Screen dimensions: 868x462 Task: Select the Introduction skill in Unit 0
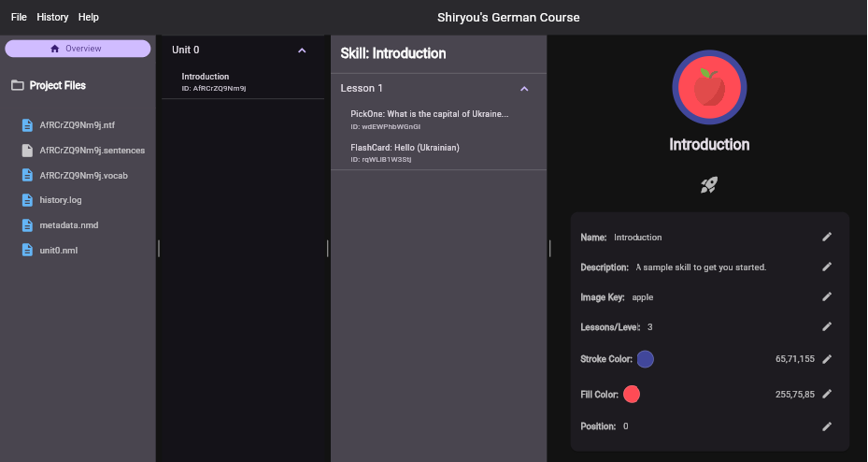pyautogui.click(x=215, y=81)
